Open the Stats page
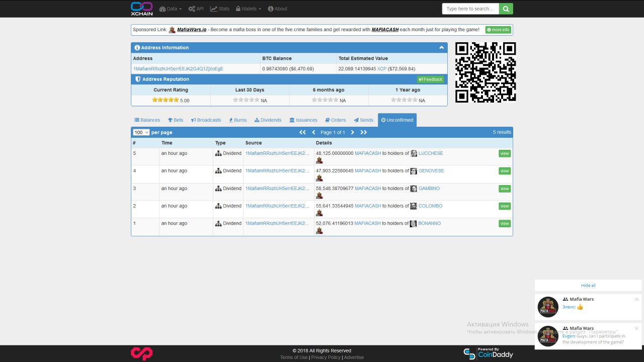Viewport: 644px width, 362px height. click(x=219, y=9)
